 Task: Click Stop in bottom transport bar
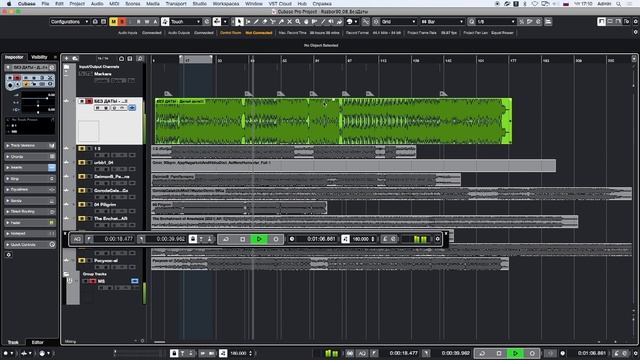[499, 353]
